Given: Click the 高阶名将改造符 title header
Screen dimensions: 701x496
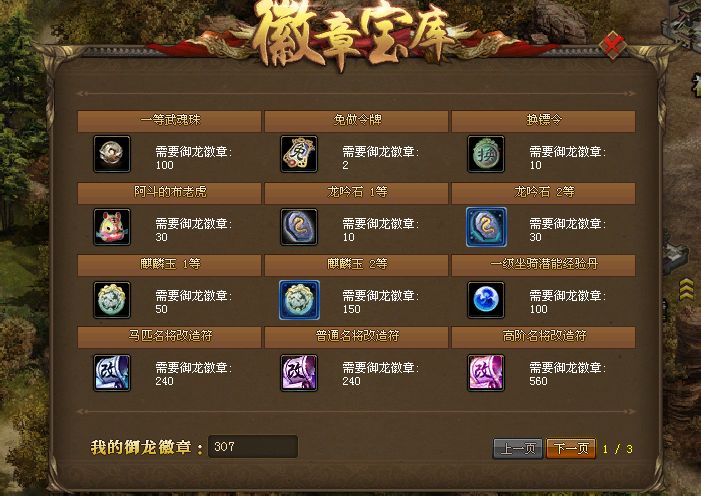Looking at the screenshot, I should click(544, 337).
